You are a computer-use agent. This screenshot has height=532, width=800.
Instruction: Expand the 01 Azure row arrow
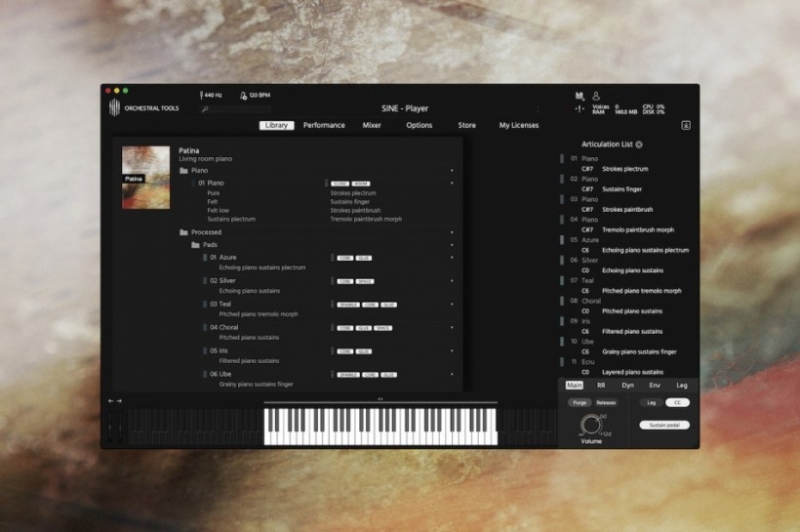tap(452, 258)
